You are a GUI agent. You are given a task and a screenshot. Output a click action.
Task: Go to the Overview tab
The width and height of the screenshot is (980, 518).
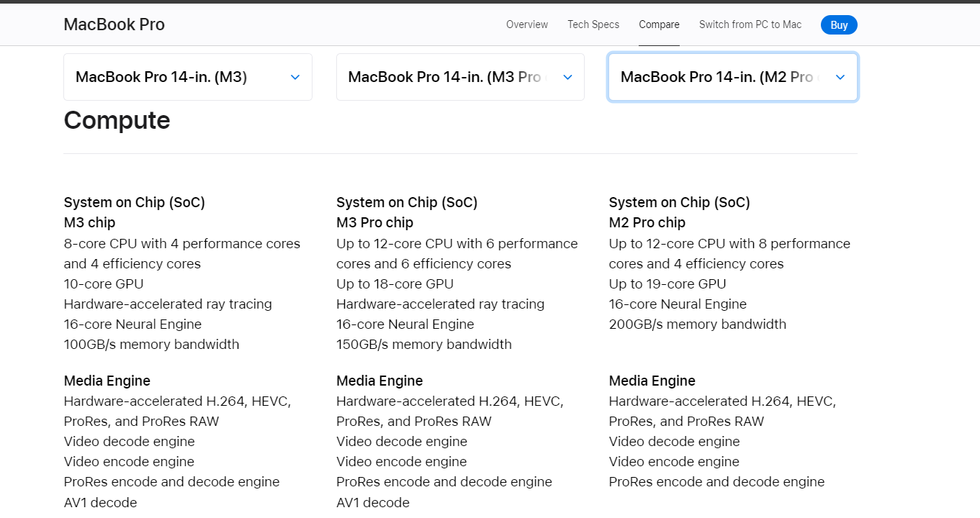pos(527,24)
